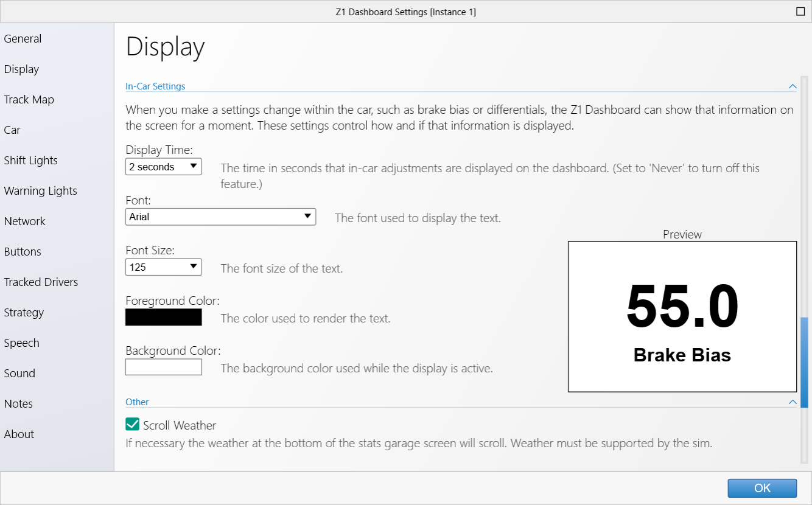Open the About page
The image size is (812, 505).
[19, 434]
